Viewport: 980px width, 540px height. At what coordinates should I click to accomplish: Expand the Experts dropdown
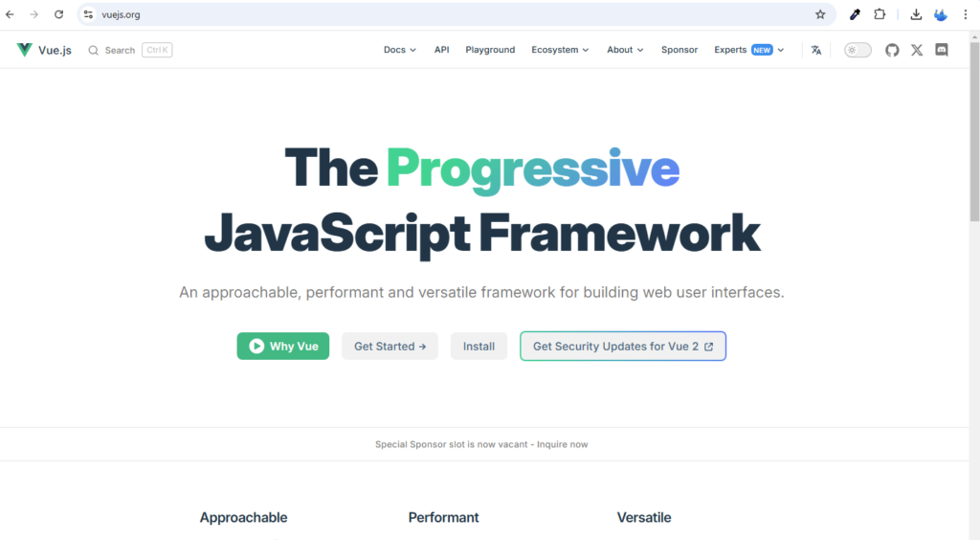pyautogui.click(x=748, y=50)
